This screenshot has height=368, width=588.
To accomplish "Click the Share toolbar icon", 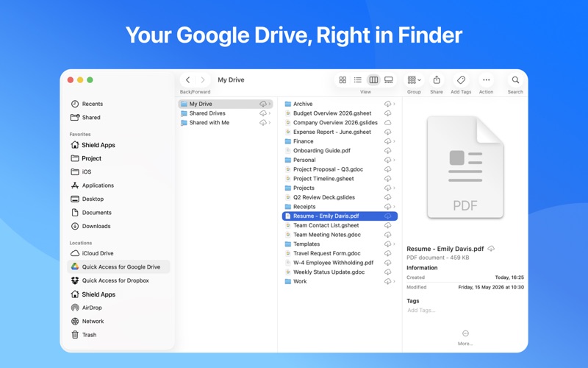I will pyautogui.click(x=437, y=79).
